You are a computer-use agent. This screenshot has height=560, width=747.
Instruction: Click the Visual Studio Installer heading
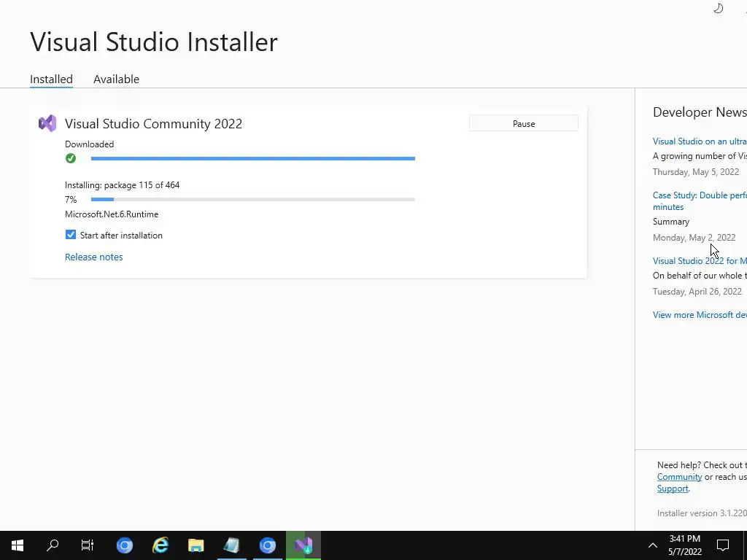154,42
